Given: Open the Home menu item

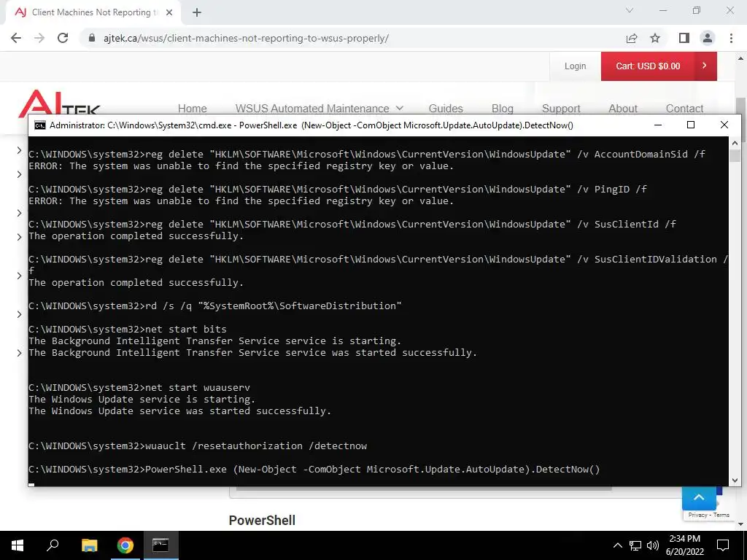Looking at the screenshot, I should point(193,109).
